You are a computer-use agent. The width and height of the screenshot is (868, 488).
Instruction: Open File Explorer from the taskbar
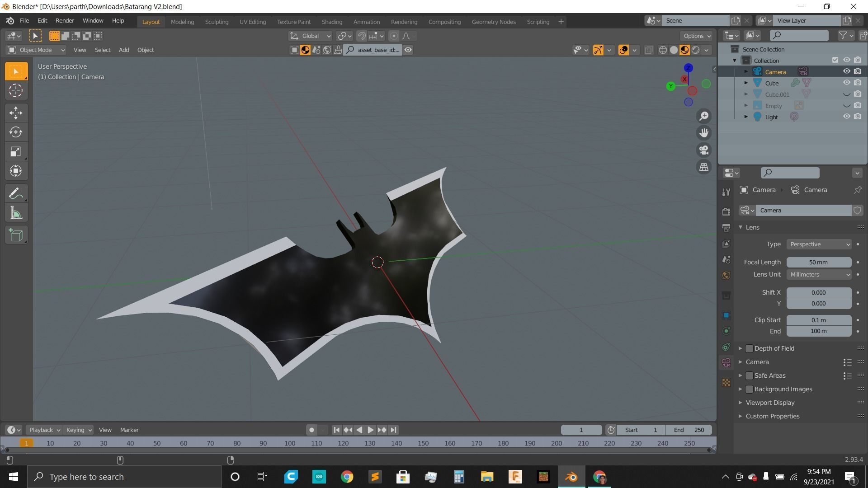coord(487,477)
